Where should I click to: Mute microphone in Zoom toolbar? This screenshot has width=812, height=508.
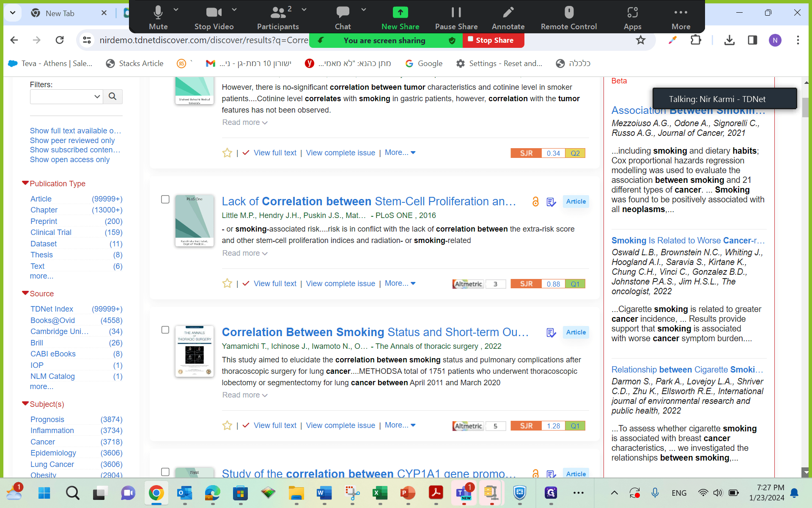[158, 17]
